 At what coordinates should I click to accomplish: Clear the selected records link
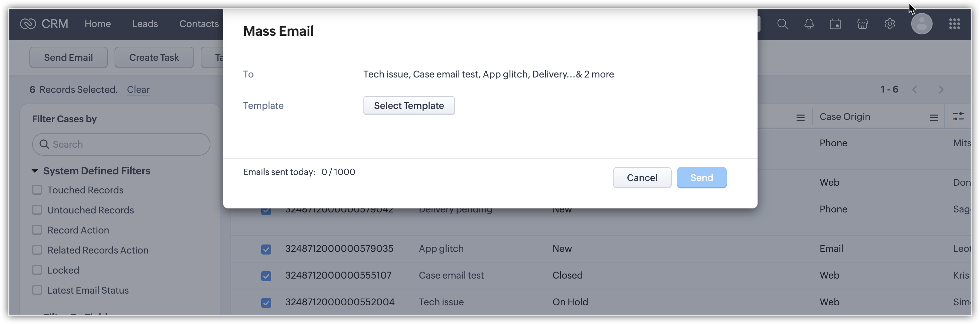point(138,90)
